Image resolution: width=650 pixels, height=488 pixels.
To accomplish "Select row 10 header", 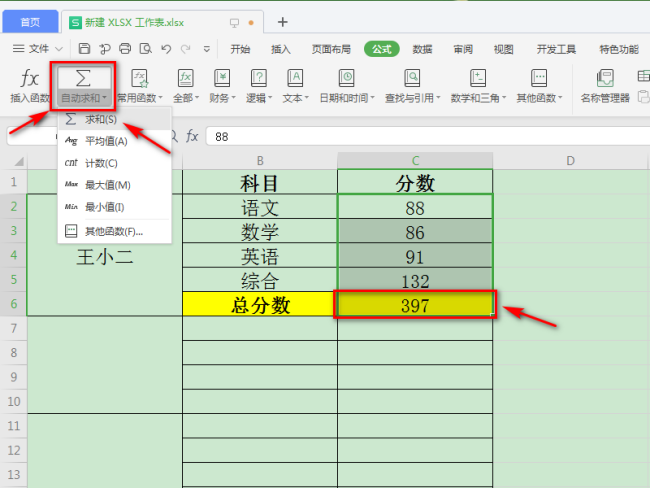I will [14, 402].
